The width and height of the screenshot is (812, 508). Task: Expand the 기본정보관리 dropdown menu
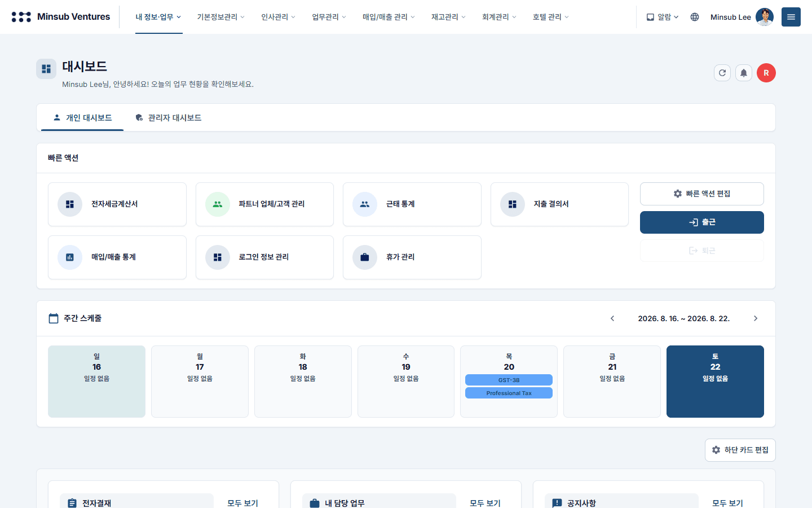click(x=221, y=17)
